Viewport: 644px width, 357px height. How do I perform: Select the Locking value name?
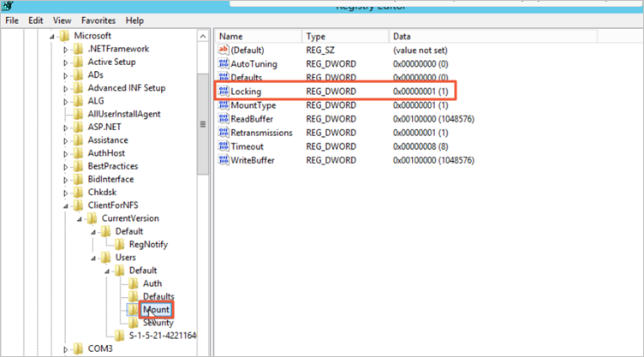(x=246, y=92)
